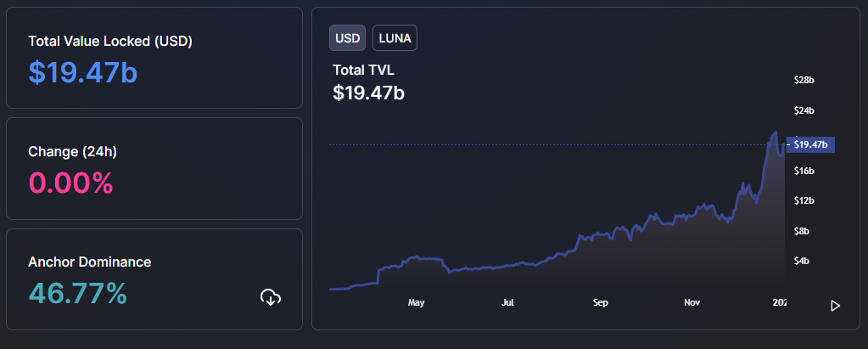Select the $19.47b value under Total TVL

(369, 92)
